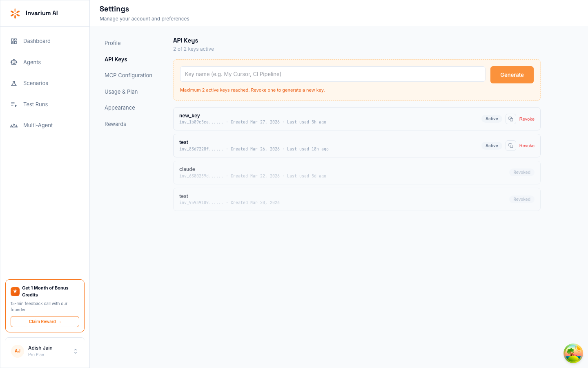Switch to the MCP Configuration tab
Screen dimensions: 588x368
tap(128, 75)
